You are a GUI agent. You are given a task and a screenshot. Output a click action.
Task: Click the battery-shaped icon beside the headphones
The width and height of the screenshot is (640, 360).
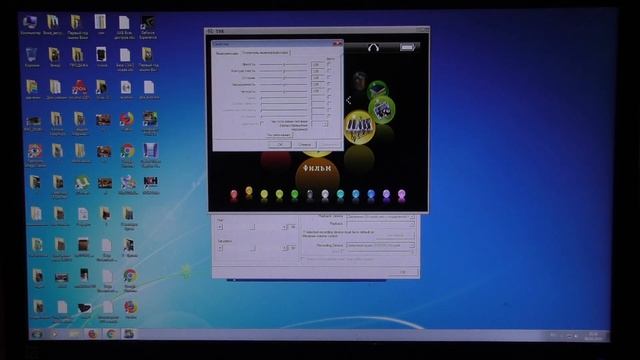click(x=407, y=47)
